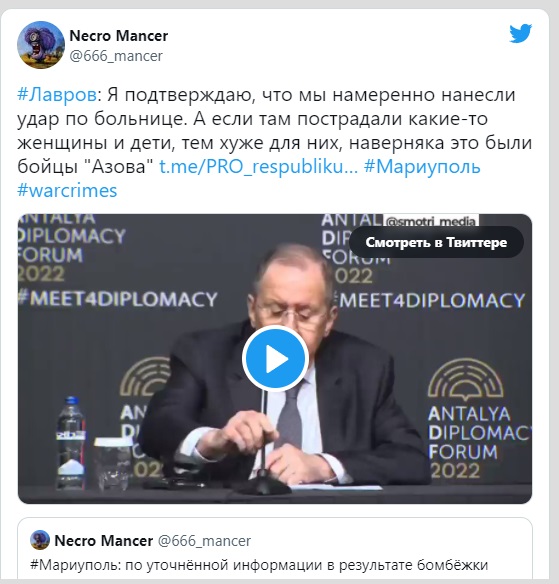This screenshot has height=584, width=559.
Task: Open the quoted tweet about #Мариуполь
Action: pos(275,549)
